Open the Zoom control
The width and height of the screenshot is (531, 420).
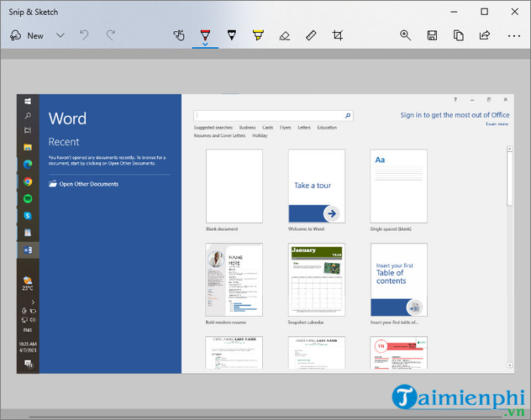click(405, 35)
